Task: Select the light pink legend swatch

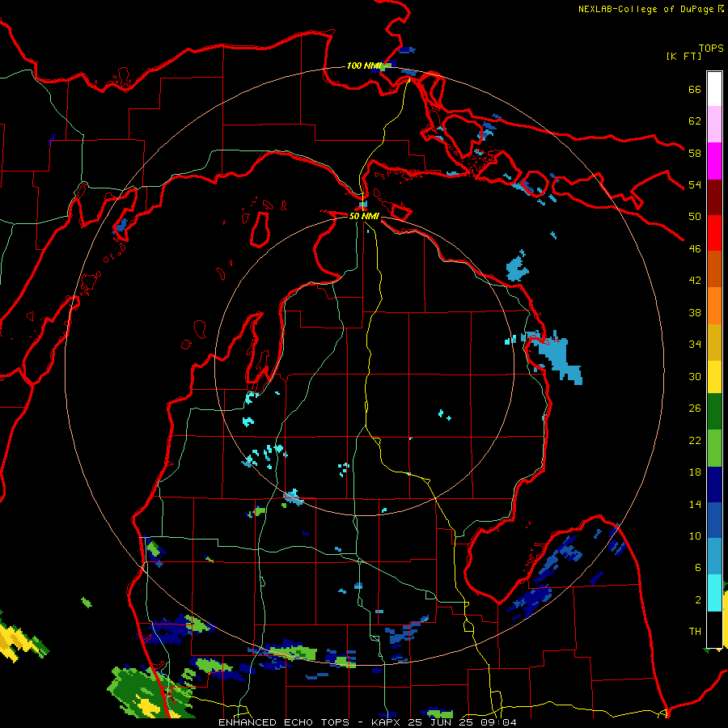Action: pyautogui.click(x=714, y=125)
